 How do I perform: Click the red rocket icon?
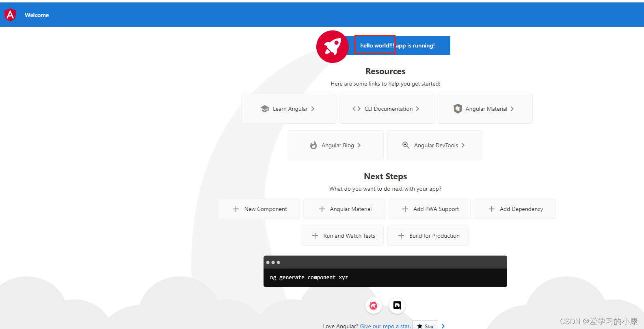coord(333,47)
